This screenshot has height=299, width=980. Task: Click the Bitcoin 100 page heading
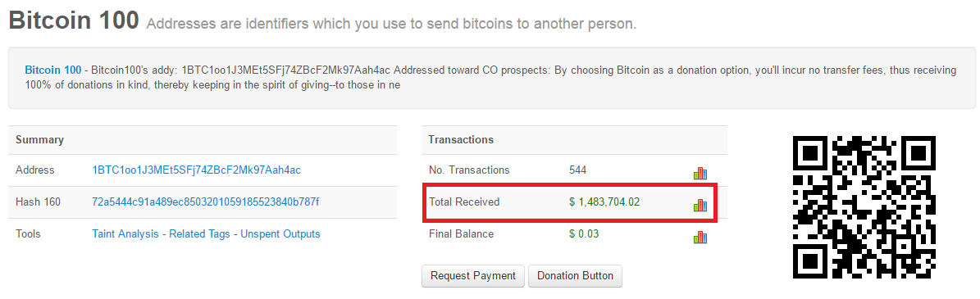pos(74,20)
